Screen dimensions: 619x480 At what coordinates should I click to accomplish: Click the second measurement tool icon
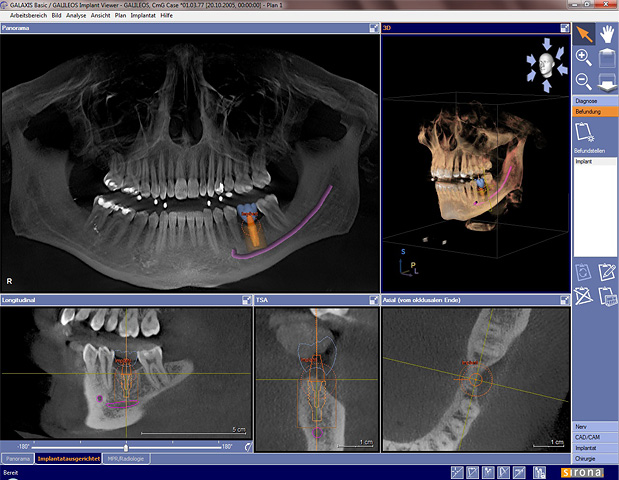473,472
